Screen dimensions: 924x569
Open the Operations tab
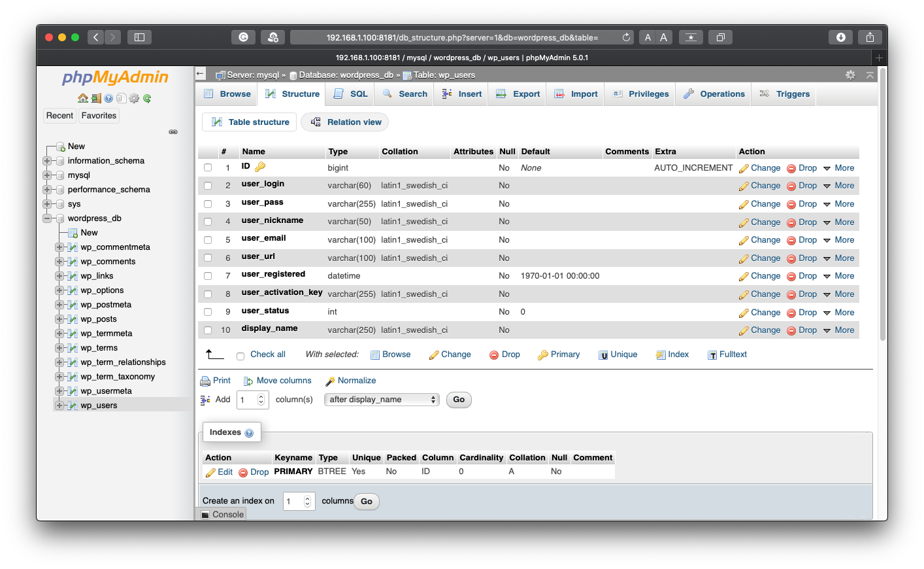tap(714, 94)
